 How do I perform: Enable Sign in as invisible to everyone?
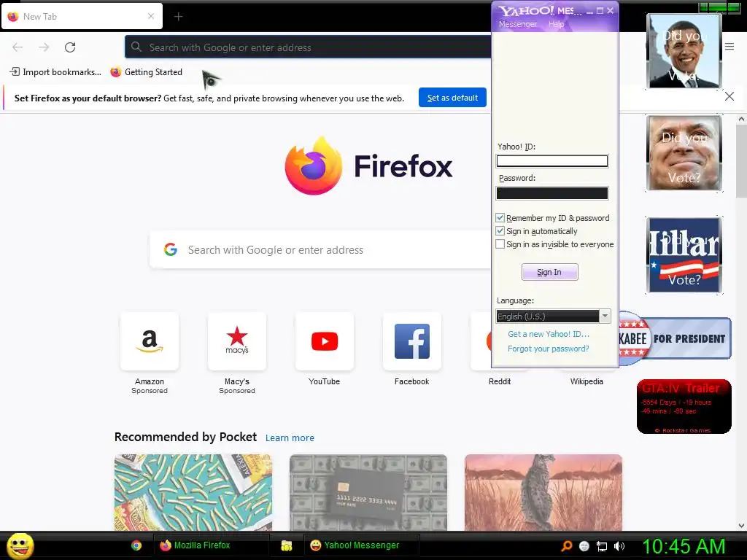click(500, 244)
